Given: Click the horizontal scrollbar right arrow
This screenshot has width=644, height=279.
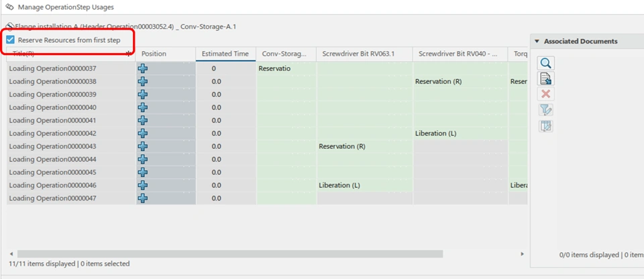Looking at the screenshot, I should click(523, 254).
